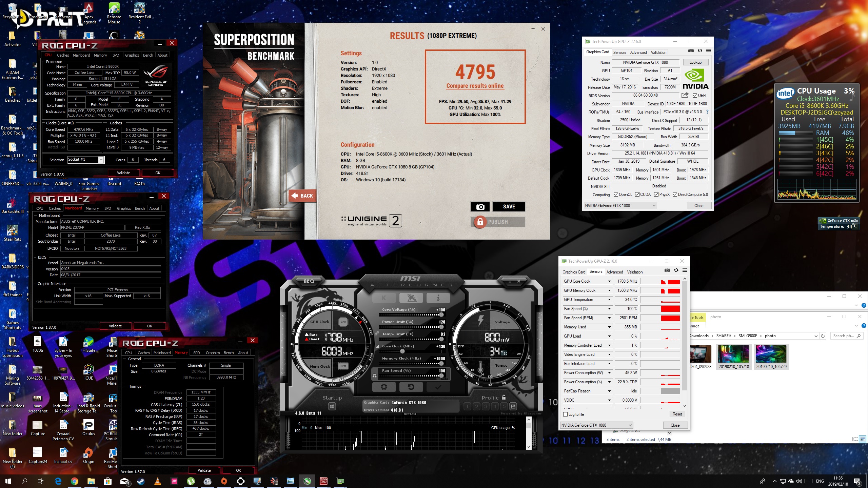
Task: Open the OC Scanner in MSI Afterburner
Action: 309,281
